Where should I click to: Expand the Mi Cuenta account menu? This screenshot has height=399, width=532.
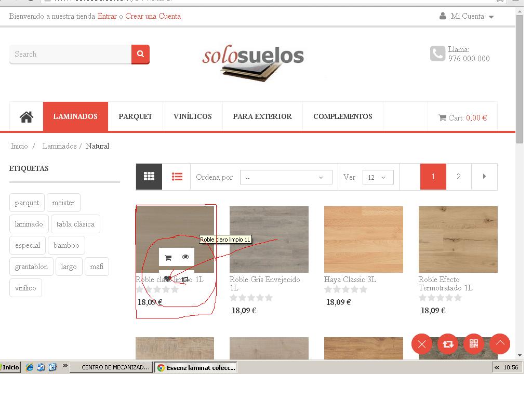pyautogui.click(x=467, y=16)
